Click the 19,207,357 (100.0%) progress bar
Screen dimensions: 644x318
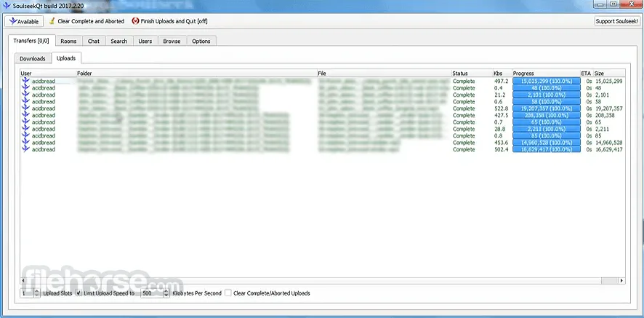(547, 108)
